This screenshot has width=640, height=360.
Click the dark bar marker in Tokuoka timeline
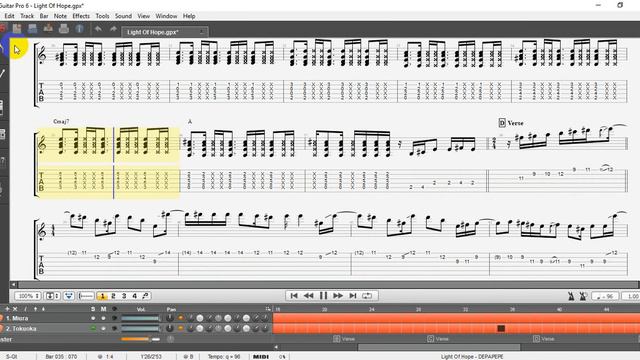tap(501, 328)
